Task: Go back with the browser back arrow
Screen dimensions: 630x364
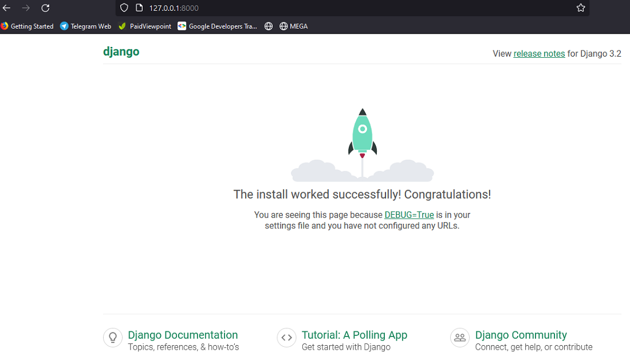Action: coord(6,7)
